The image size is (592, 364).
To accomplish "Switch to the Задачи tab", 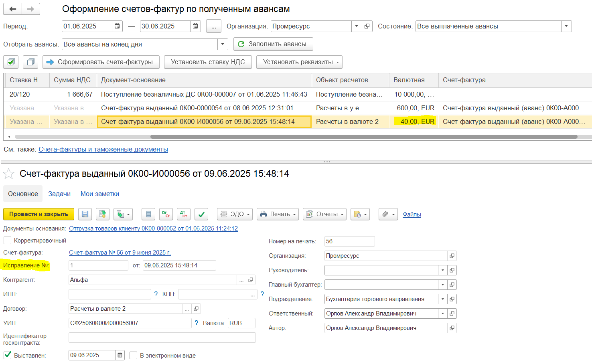I will pos(59,194).
